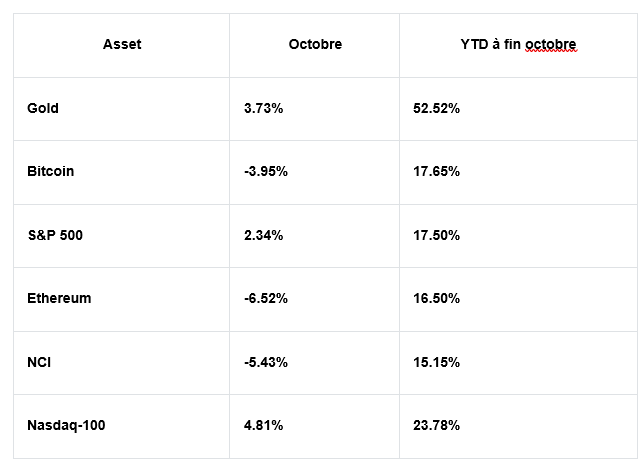
Task: Click Nasdaq-100 October value 4.81%
Action: coord(263,425)
